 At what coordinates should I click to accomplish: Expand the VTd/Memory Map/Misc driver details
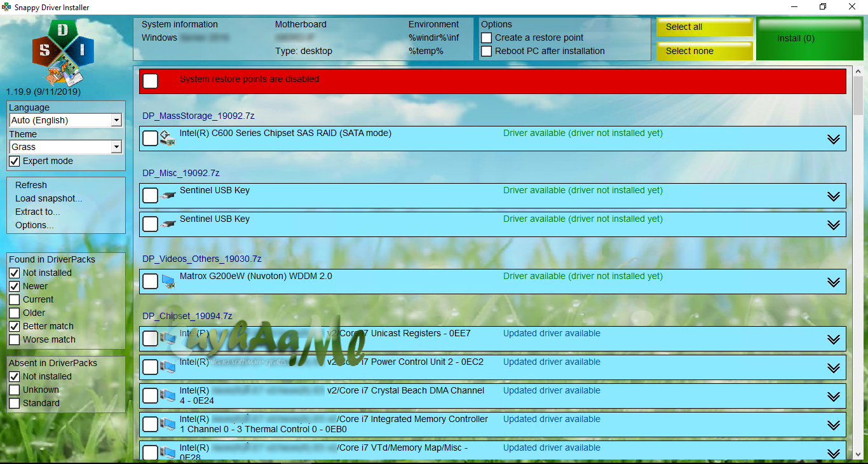point(834,453)
